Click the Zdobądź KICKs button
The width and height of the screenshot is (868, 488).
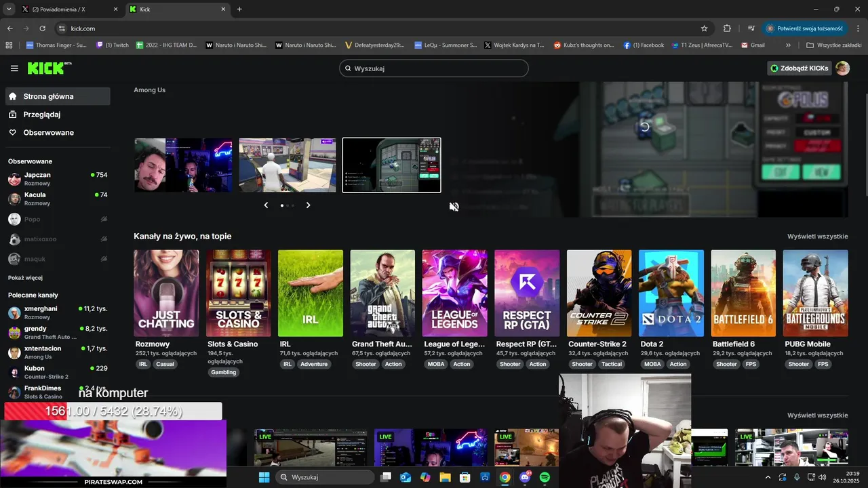tap(799, 68)
